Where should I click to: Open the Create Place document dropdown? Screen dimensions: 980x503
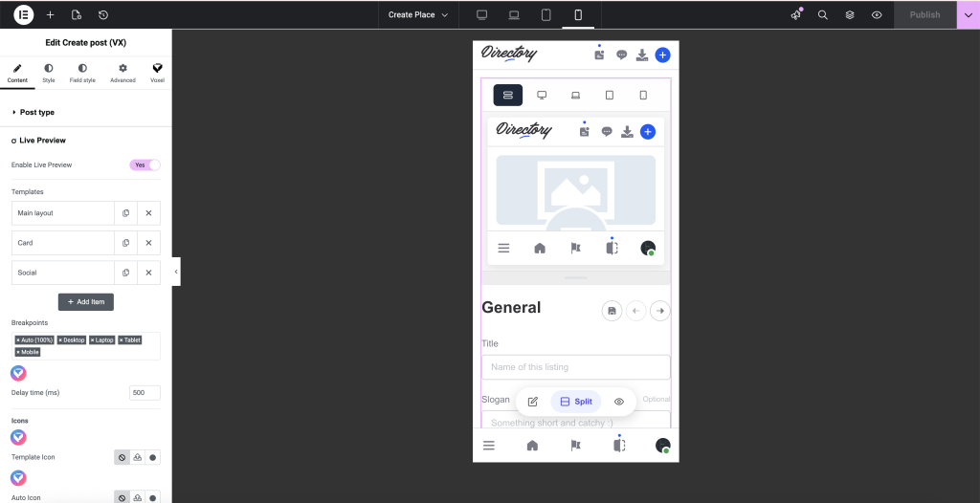pyautogui.click(x=417, y=14)
